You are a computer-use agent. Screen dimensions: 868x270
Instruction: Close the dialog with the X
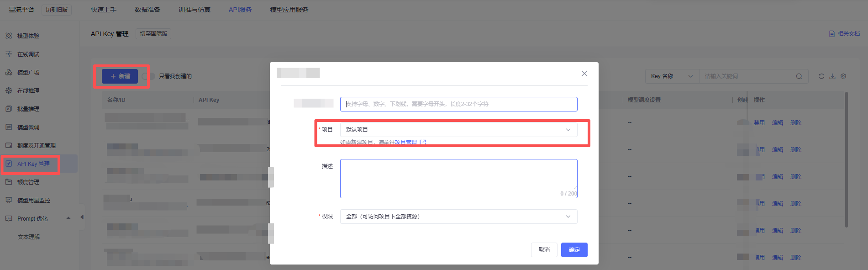pos(584,74)
